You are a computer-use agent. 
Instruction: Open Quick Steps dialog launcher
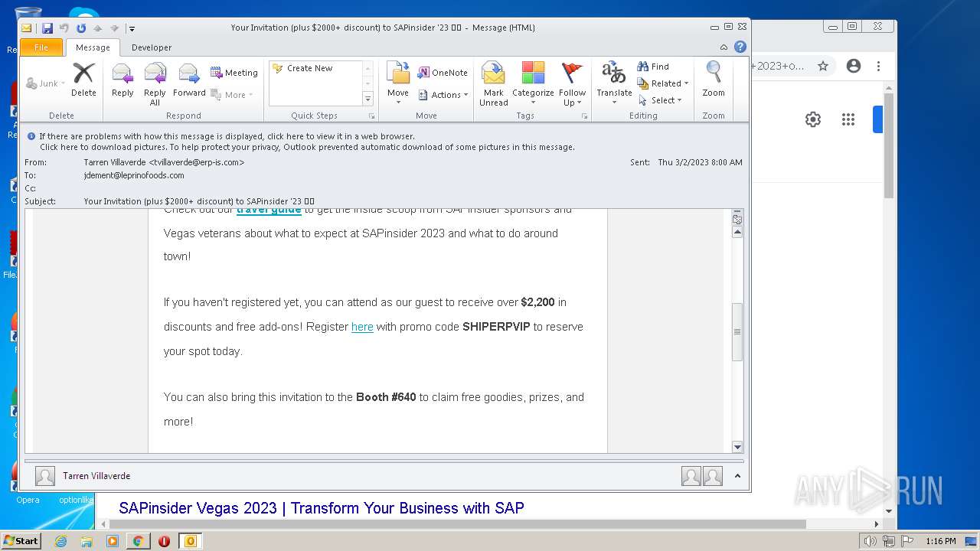(x=372, y=116)
